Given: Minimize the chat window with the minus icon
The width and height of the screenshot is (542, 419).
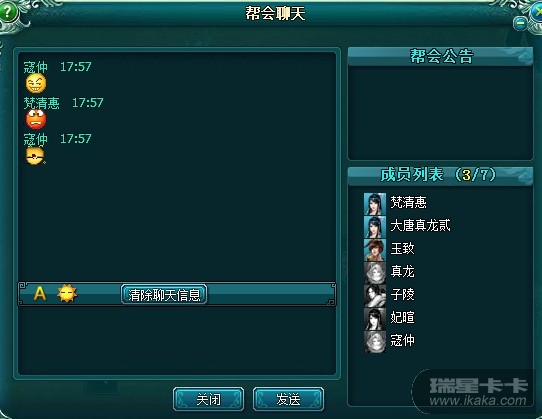Looking at the screenshot, I should [520, 24].
